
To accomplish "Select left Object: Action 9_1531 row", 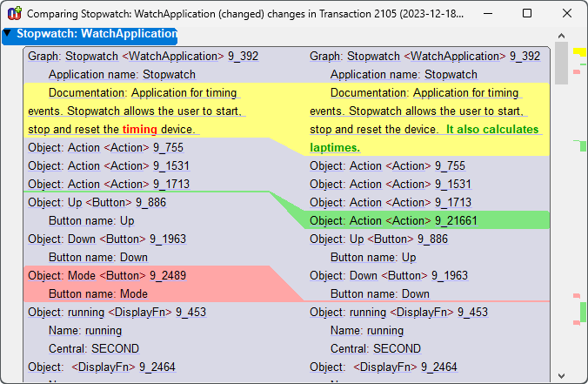I will [109, 166].
